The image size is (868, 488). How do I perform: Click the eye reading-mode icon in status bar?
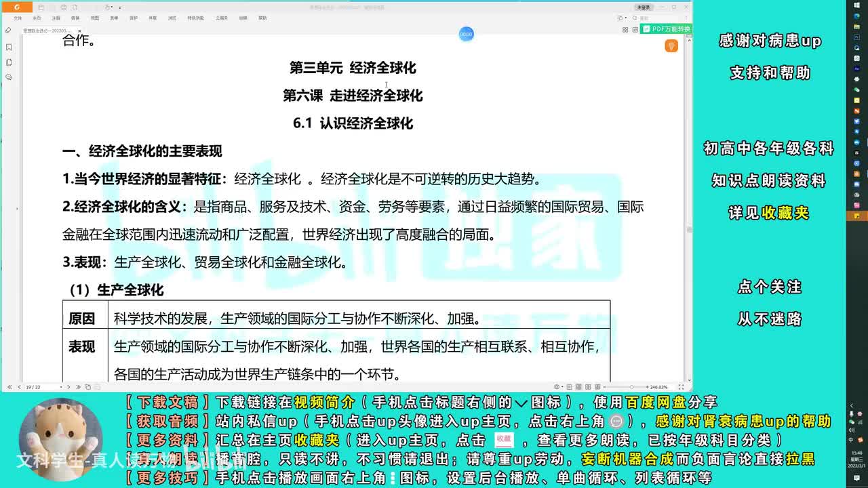pyautogui.click(x=557, y=387)
